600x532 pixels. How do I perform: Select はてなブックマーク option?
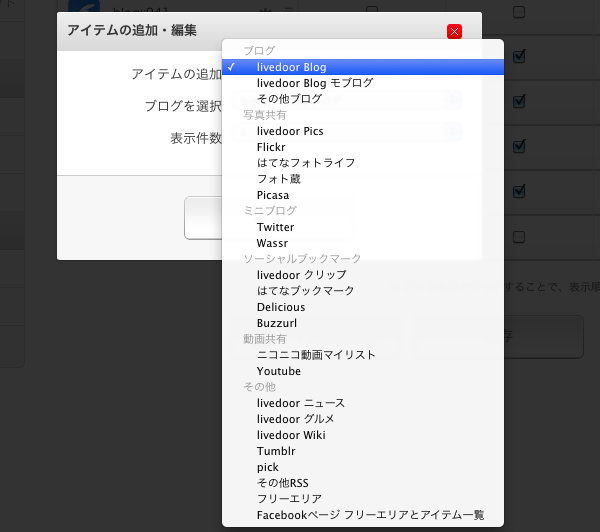tap(363, 291)
